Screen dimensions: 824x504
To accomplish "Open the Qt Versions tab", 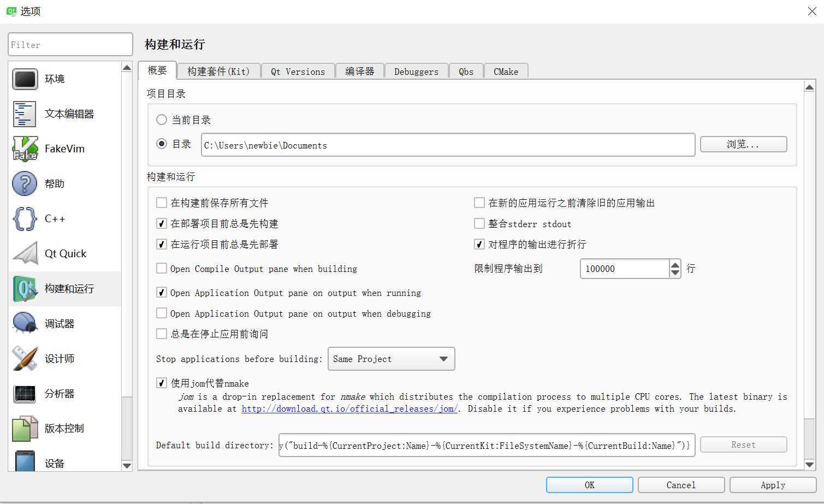I will coord(298,72).
